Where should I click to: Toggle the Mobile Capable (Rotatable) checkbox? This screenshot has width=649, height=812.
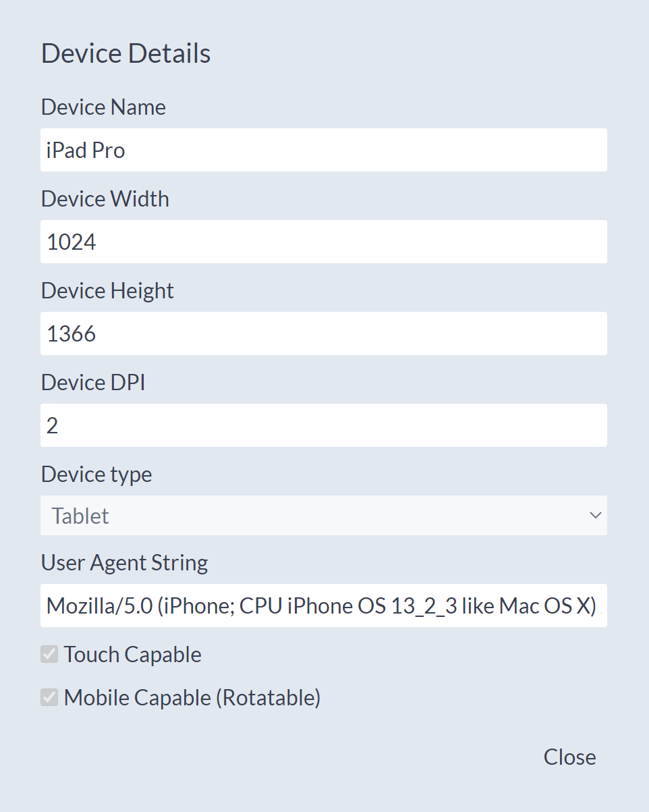pos(49,697)
